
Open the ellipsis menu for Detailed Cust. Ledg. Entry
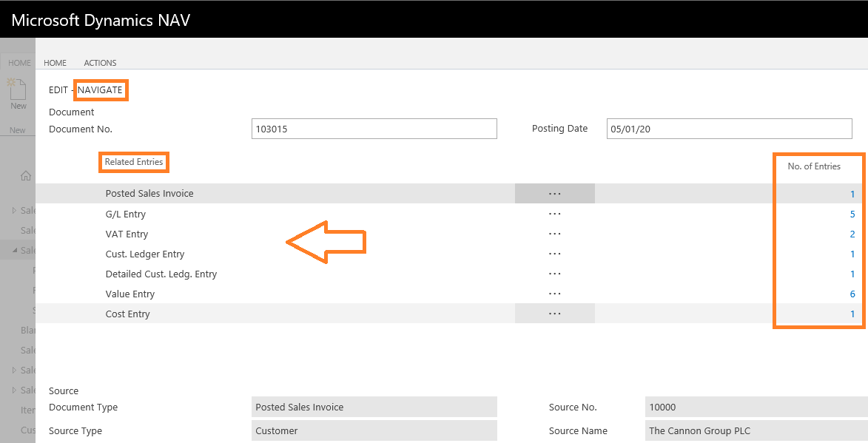coord(555,274)
